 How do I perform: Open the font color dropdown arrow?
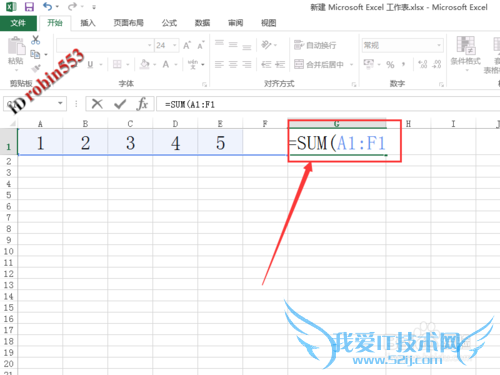(176, 64)
